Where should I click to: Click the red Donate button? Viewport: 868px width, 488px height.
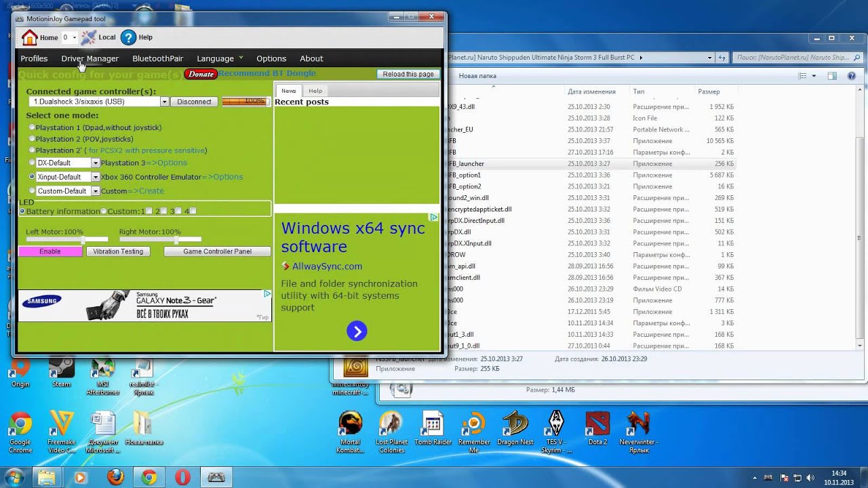pyautogui.click(x=201, y=74)
